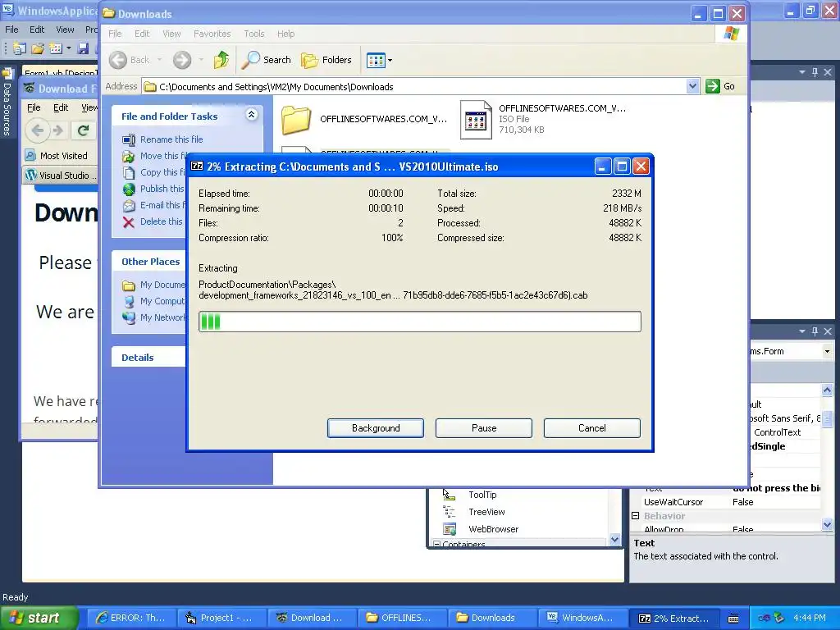The image size is (840, 630).
Task: Click View menu in Visual Basic window
Action: point(65,30)
